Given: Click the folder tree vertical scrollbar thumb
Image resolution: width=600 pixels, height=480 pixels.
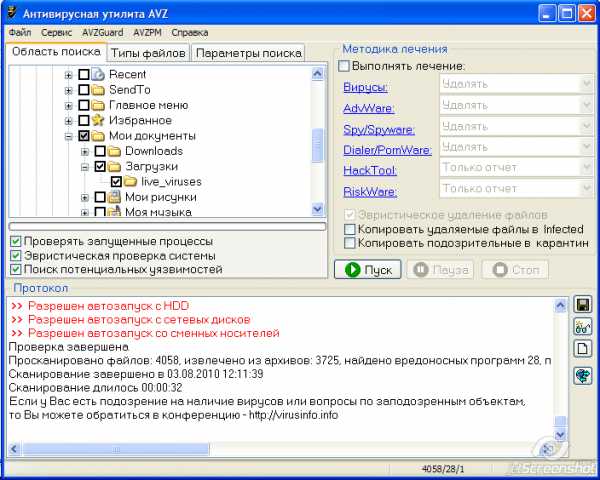Looking at the screenshot, I should [318, 145].
